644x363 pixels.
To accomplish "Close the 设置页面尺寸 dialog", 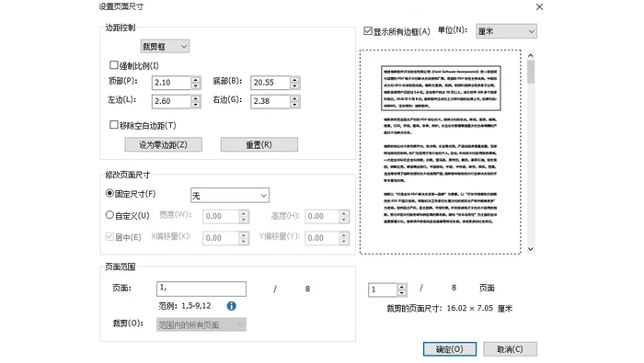I will point(539,7).
